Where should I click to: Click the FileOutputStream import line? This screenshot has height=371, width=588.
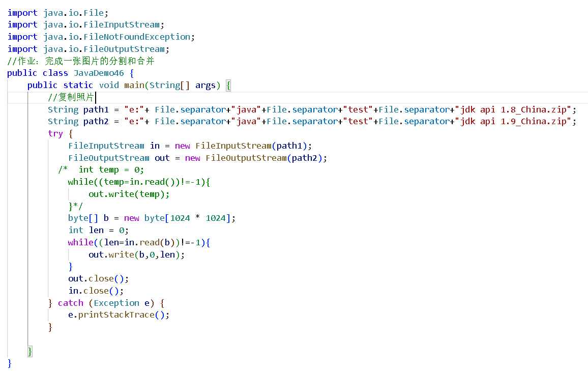coord(88,49)
